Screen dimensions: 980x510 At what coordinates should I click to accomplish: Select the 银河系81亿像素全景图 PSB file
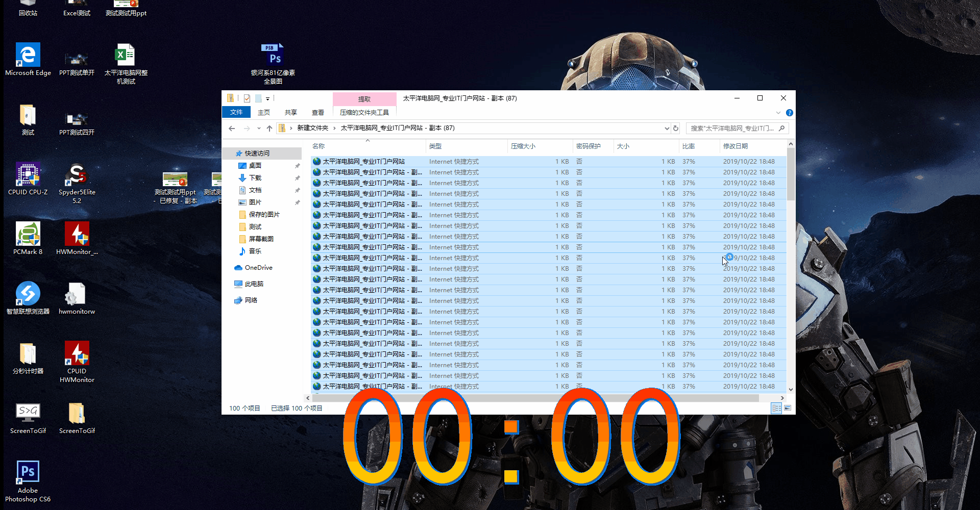point(273,63)
